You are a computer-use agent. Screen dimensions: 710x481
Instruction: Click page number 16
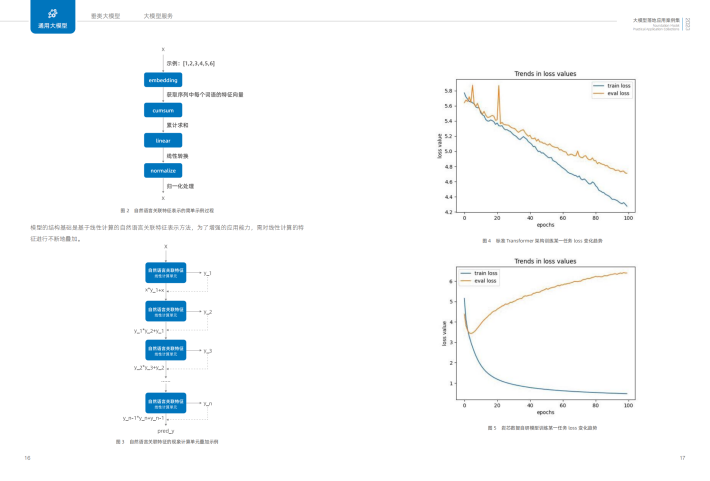27,458
